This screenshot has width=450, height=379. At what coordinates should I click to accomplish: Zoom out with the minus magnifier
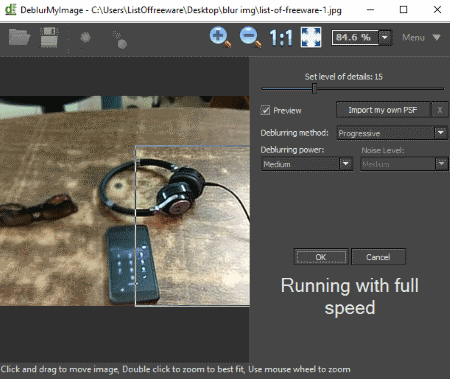coord(250,37)
